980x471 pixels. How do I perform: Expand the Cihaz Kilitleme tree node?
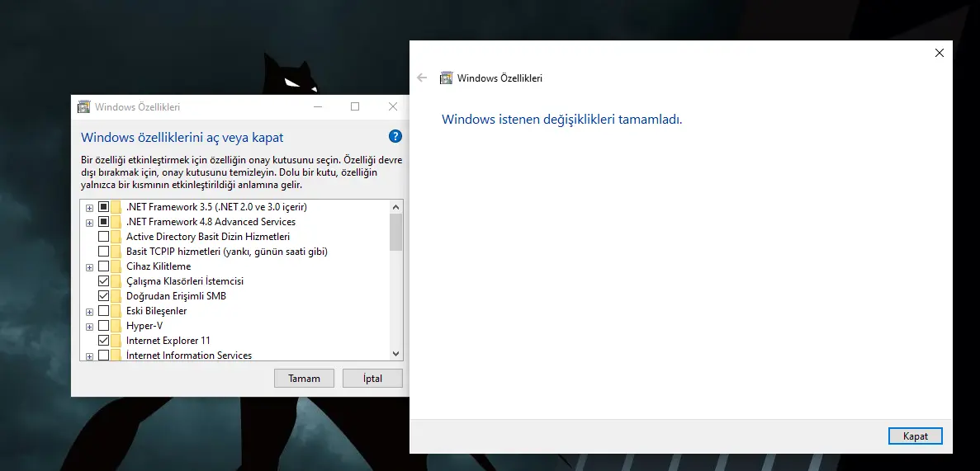(89, 267)
